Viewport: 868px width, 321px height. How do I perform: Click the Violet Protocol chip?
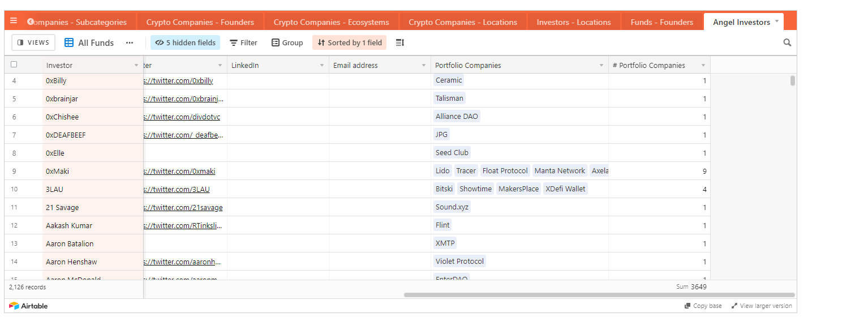(459, 262)
